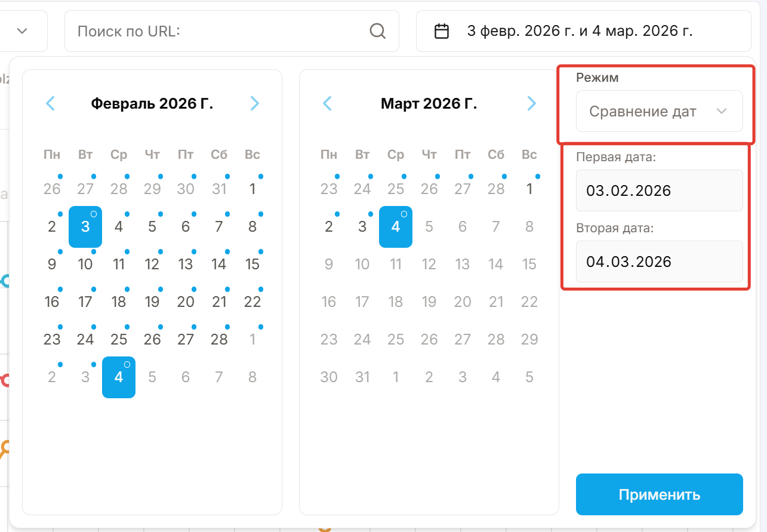The image size is (767, 532).
Task: Choose February 20 in the calendar
Action: point(186,302)
